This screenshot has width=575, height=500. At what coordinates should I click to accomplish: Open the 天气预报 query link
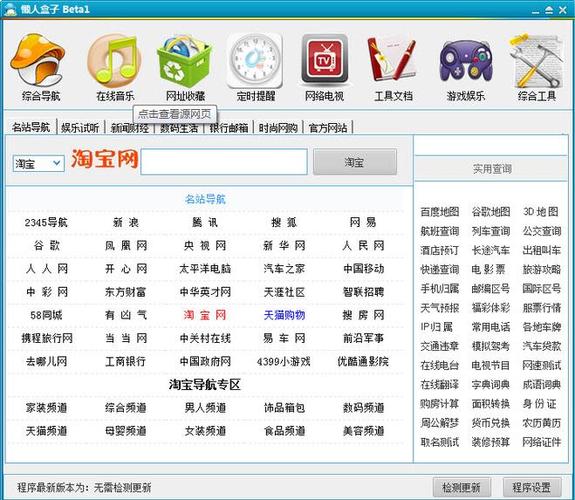[440, 308]
